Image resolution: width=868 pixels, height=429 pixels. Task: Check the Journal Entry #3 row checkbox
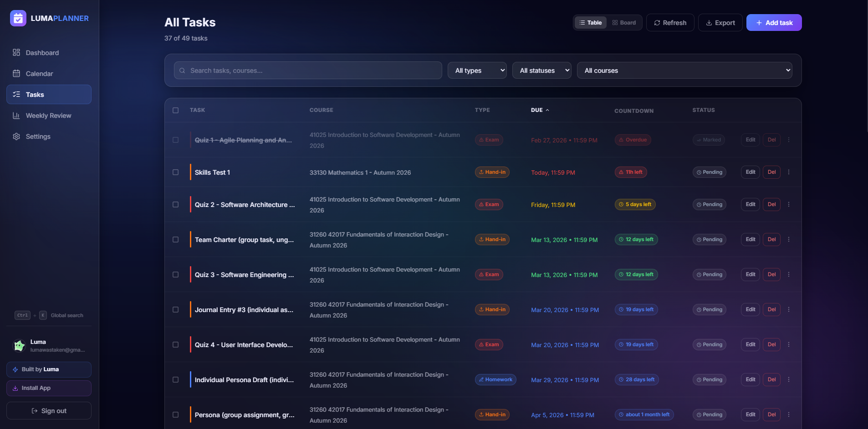[x=176, y=309]
